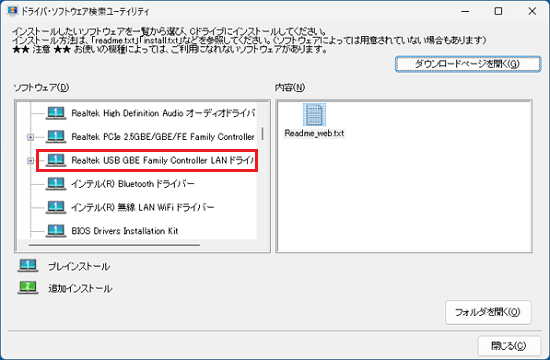Click the Realtek USB GBE Family Controller icon
Viewport: 550px width, 360px height.
click(x=56, y=160)
